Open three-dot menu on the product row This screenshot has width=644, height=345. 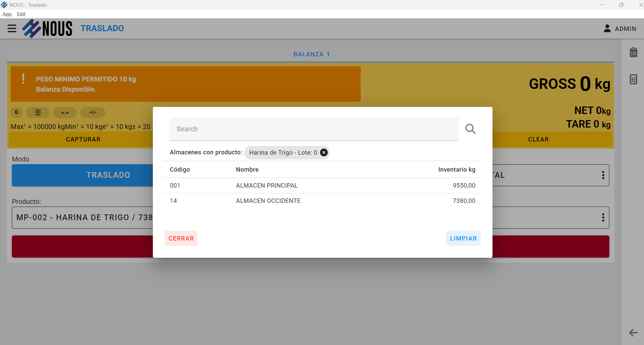(603, 217)
